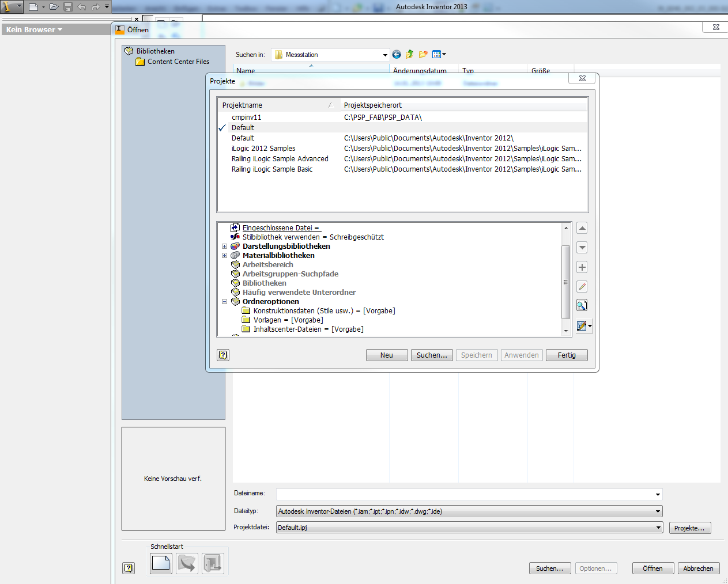
Task: Open the Dateityp dropdown list
Action: [658, 511]
